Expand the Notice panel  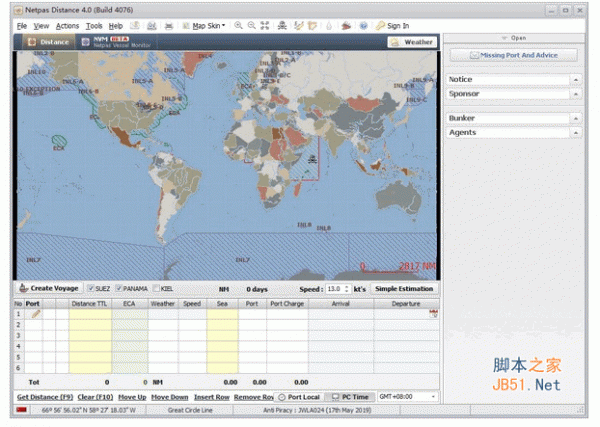click(576, 80)
